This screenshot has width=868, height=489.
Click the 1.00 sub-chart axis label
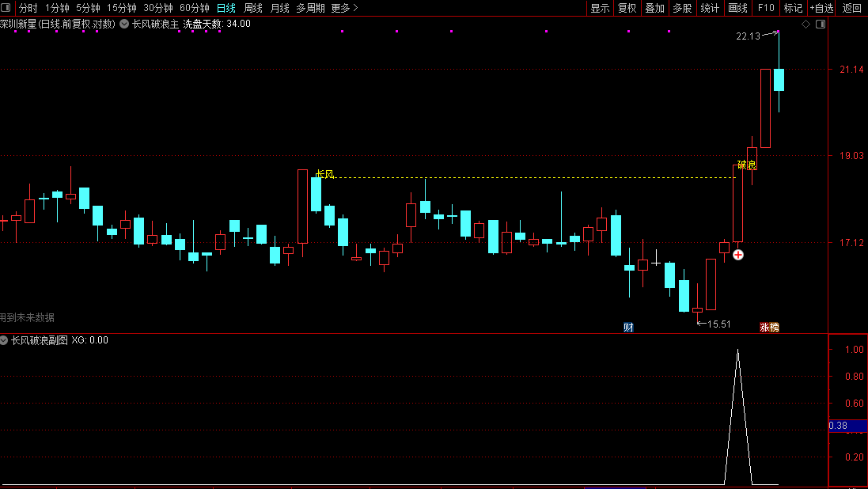(x=855, y=349)
